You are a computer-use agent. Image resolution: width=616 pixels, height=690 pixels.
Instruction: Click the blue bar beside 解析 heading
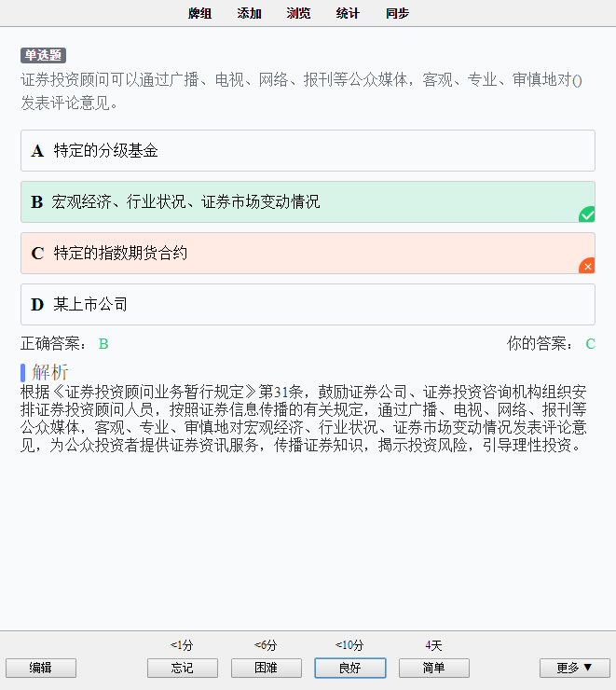tap(22, 372)
